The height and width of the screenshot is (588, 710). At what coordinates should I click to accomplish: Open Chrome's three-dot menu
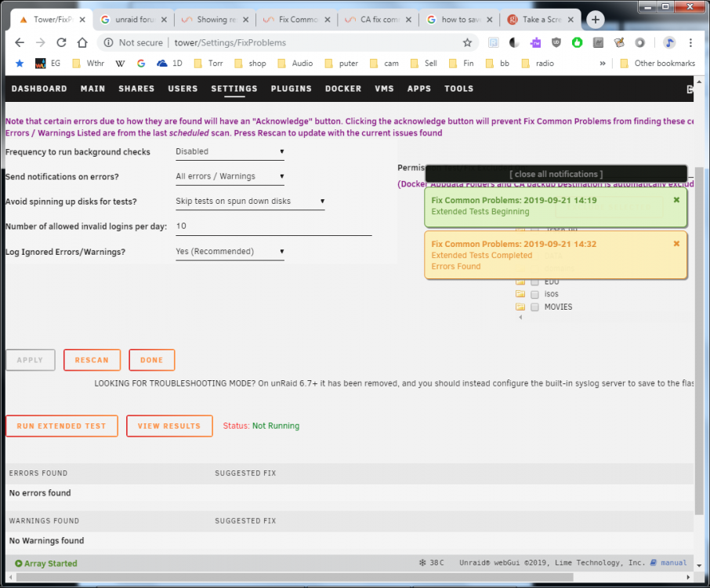click(x=690, y=42)
